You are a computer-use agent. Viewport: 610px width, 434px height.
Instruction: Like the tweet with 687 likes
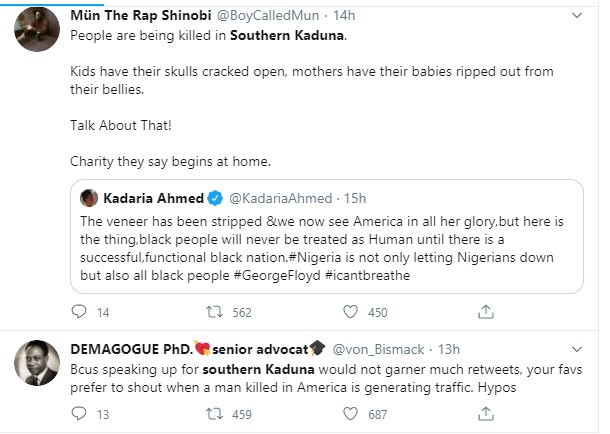(346, 411)
